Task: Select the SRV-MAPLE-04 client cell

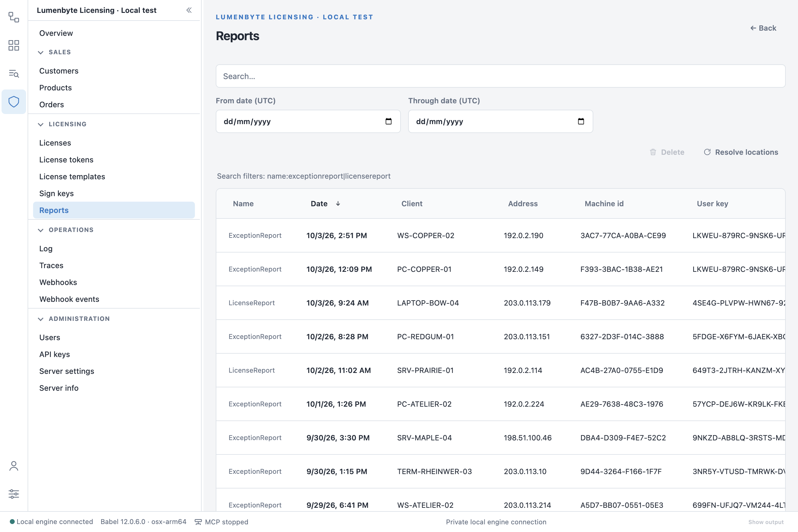Action: (424, 438)
